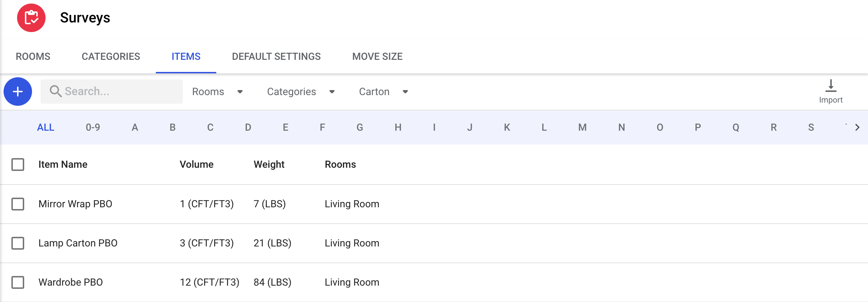Filter items by letter M
The image size is (868, 302).
(x=582, y=127)
